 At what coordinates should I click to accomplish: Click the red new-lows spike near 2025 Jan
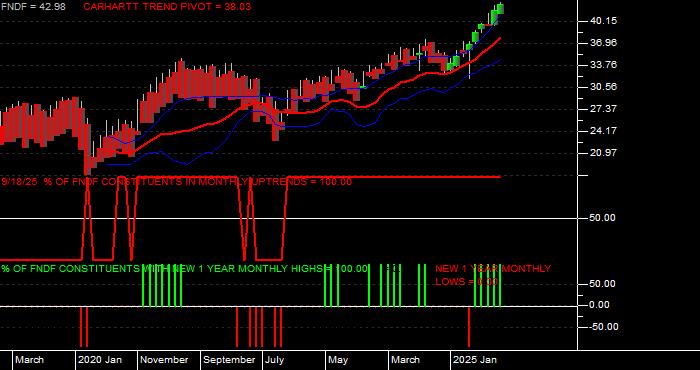469,327
